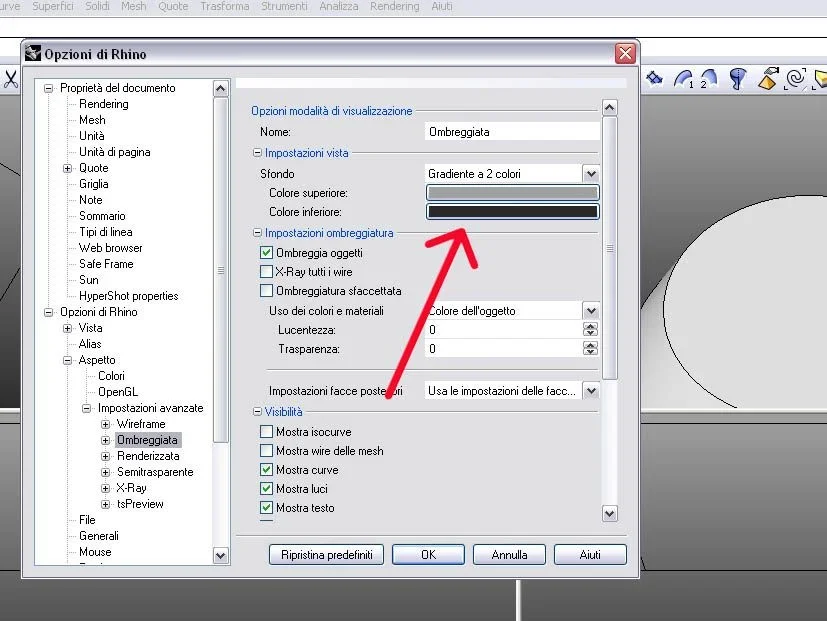
Task: Expand the X-Ray tree node
Action: click(105, 489)
